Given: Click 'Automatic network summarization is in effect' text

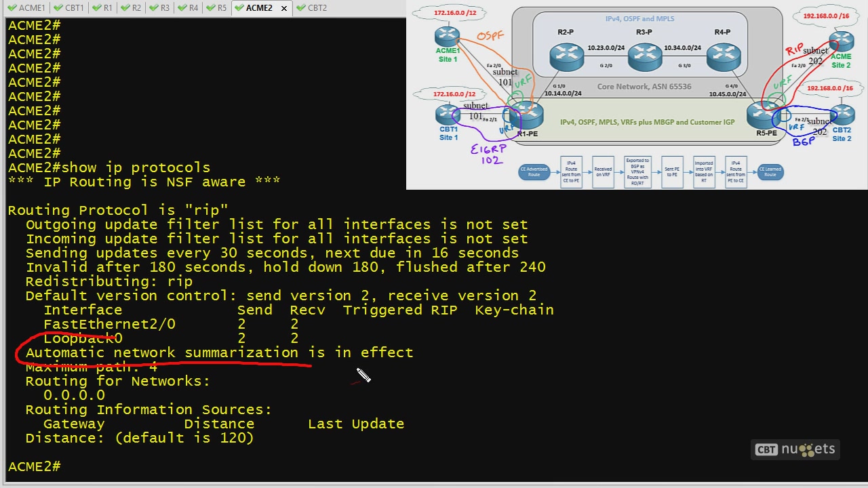Looking at the screenshot, I should tap(219, 352).
